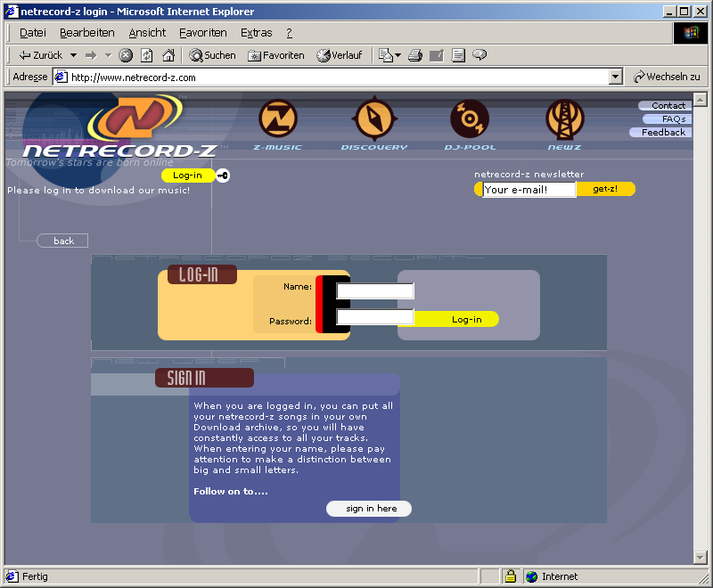Open the DJ-Pool record icon
The image size is (713, 588).
click(470, 118)
